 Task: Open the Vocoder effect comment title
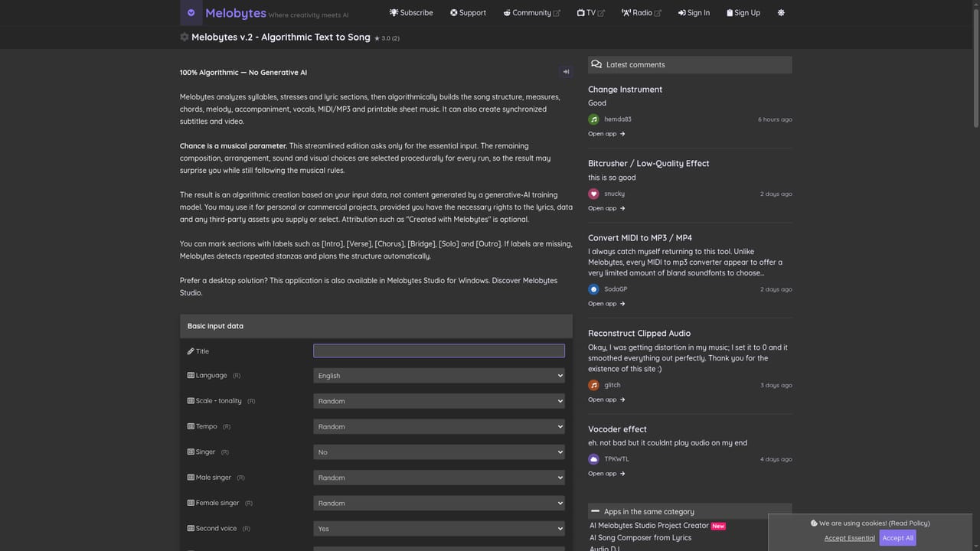(617, 429)
